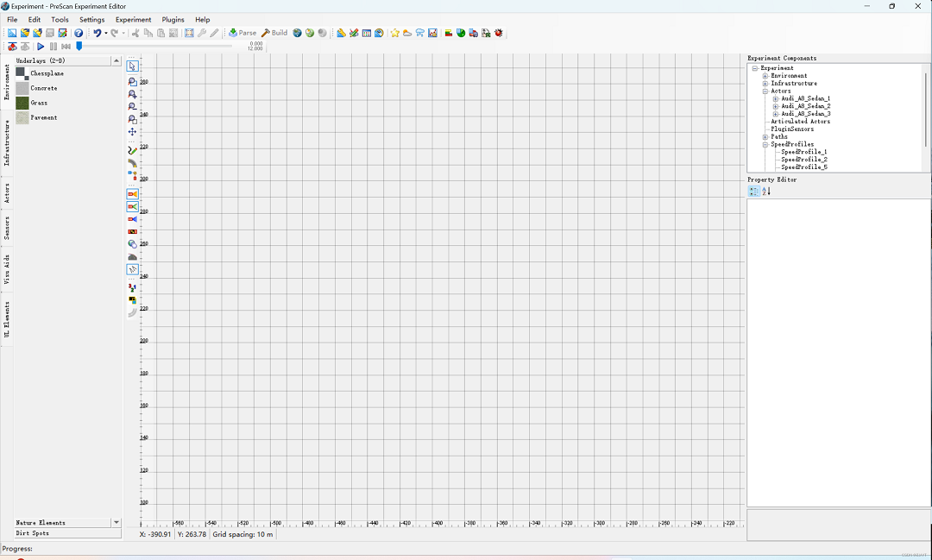Toggle alphabetical A-Z sort in Property Editor
Screen dimensions: 932x560
pyautogui.click(x=766, y=192)
